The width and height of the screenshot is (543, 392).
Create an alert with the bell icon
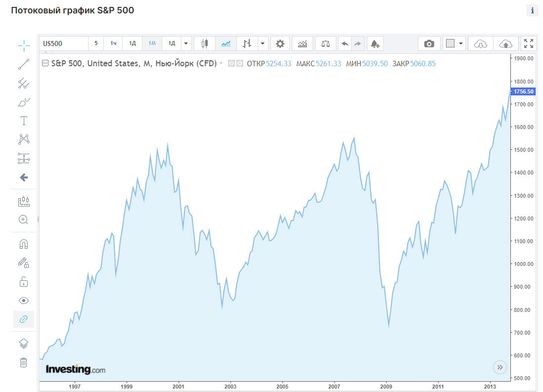tap(375, 44)
